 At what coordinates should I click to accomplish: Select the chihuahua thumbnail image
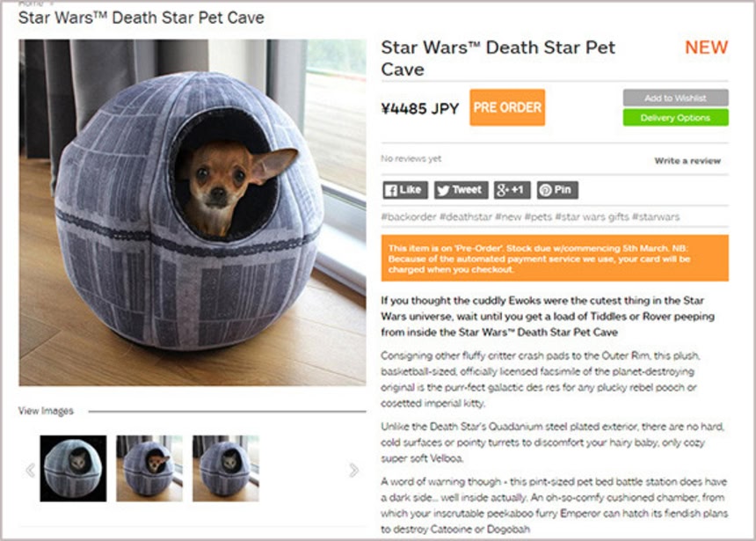point(149,469)
